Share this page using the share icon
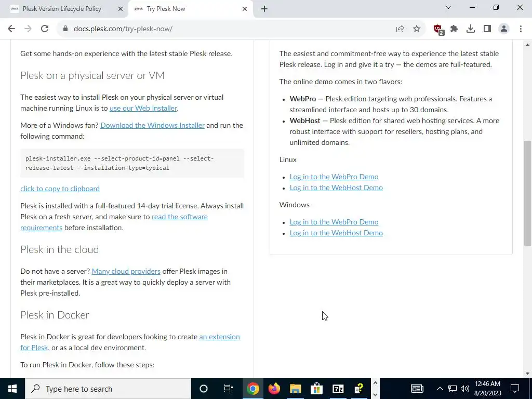 [x=400, y=29]
